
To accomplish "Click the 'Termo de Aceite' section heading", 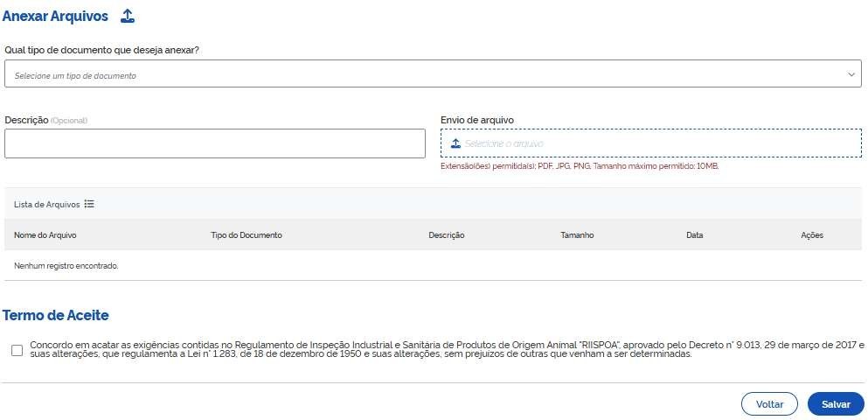I will [x=56, y=315].
